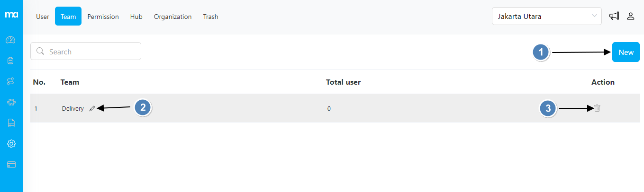
Task: Open the Hub tab
Action: (x=136, y=17)
